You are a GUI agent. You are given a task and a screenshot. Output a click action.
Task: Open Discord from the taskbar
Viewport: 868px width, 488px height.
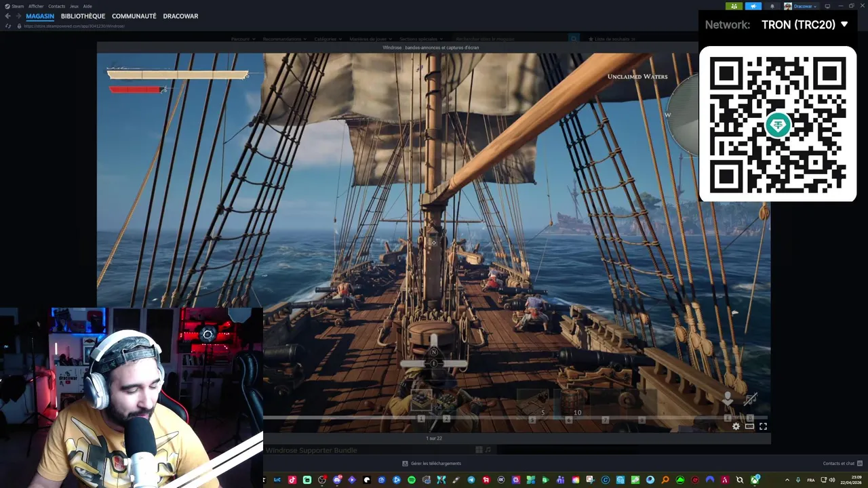337,480
